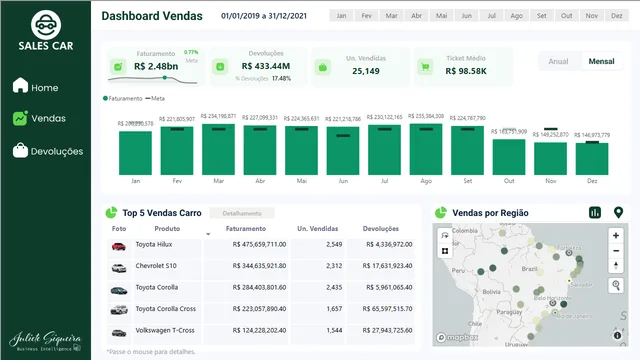Click the Devoluções KPI download icon
Image resolution: width=640 pixels, height=360 pixels.
click(x=220, y=67)
